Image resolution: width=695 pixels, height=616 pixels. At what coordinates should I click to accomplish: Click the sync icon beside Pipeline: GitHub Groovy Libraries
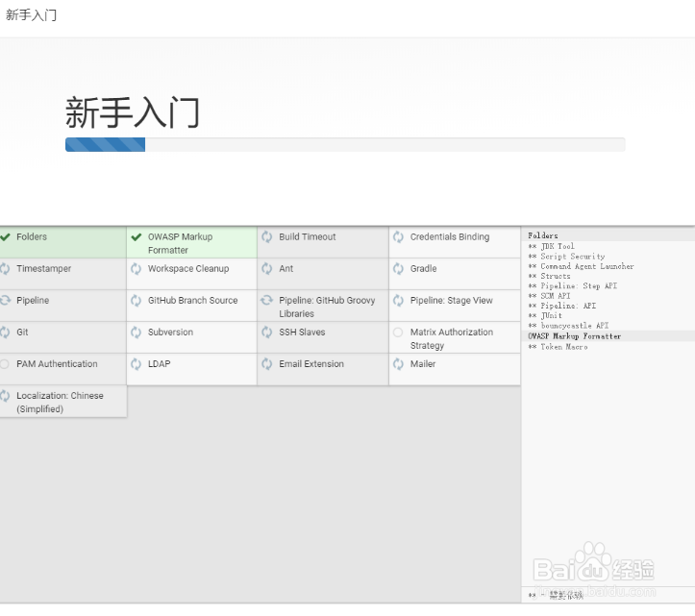click(x=267, y=301)
